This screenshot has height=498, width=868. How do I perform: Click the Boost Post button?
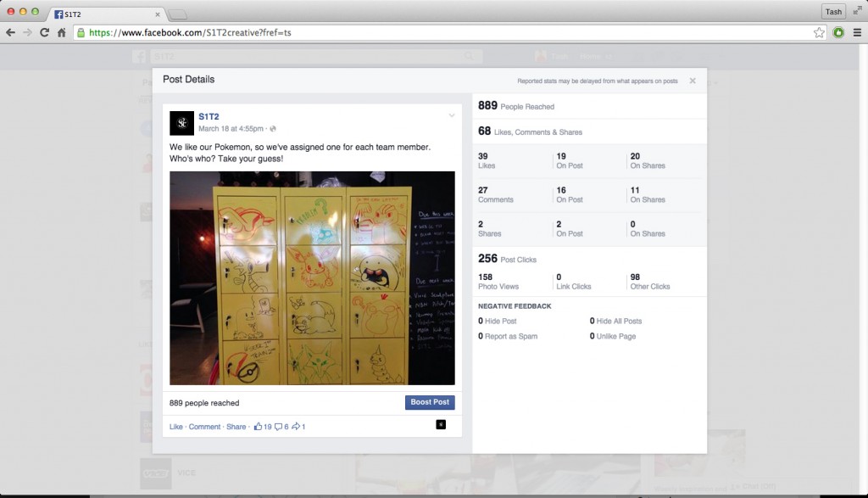pos(430,402)
